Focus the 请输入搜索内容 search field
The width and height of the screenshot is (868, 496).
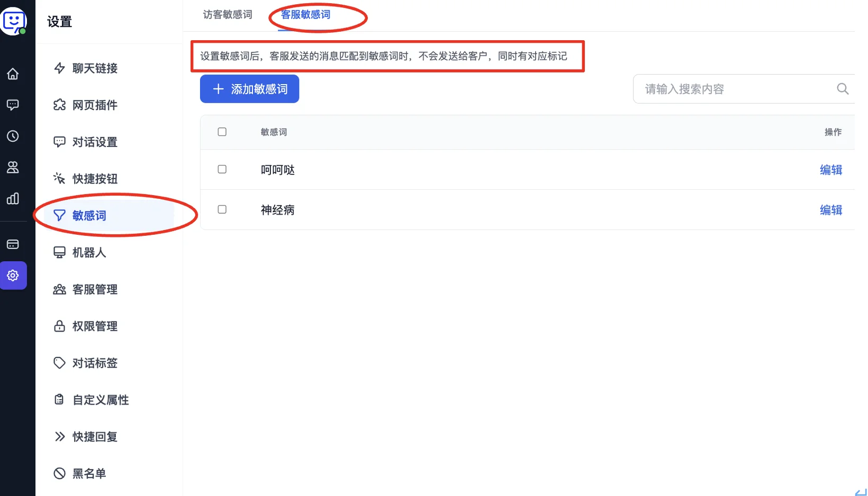point(736,89)
